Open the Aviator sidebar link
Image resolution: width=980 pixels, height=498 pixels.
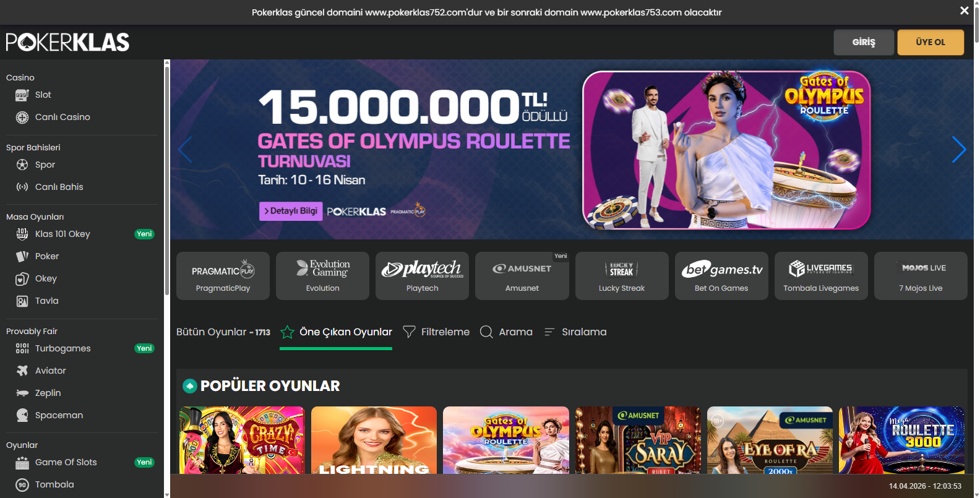click(x=51, y=371)
